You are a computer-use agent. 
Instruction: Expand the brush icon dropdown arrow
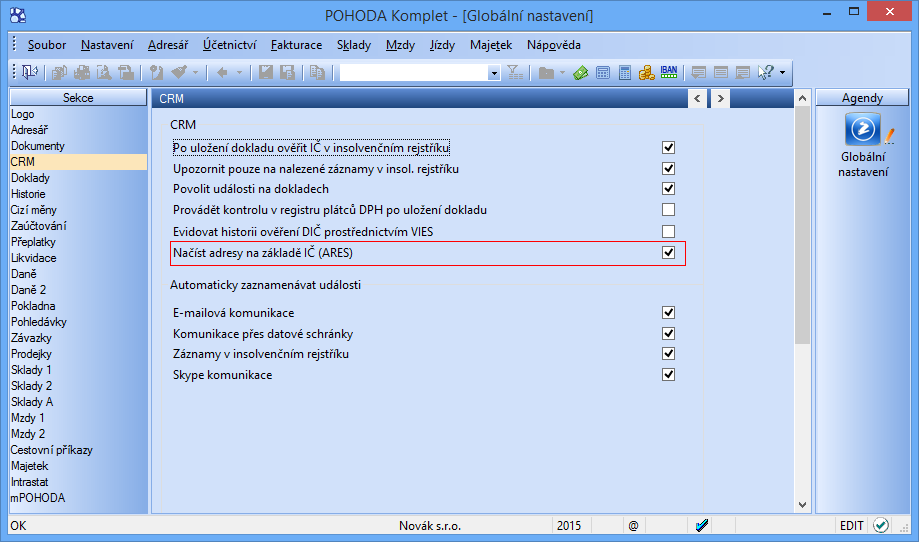click(195, 73)
